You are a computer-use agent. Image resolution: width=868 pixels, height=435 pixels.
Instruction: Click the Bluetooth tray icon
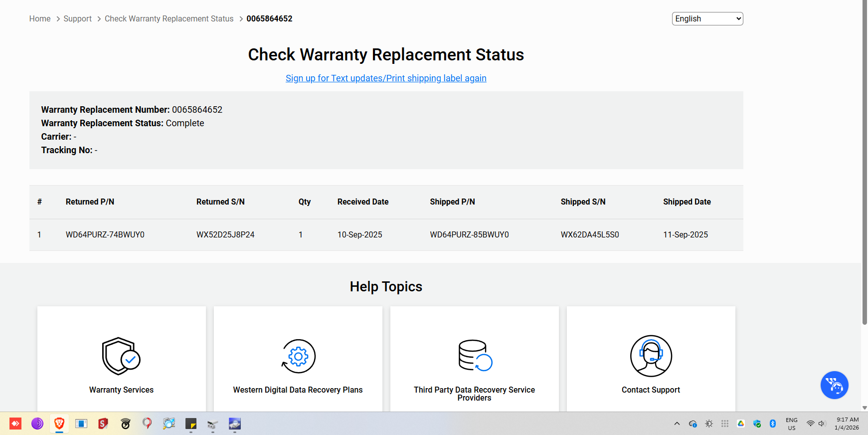click(x=773, y=424)
